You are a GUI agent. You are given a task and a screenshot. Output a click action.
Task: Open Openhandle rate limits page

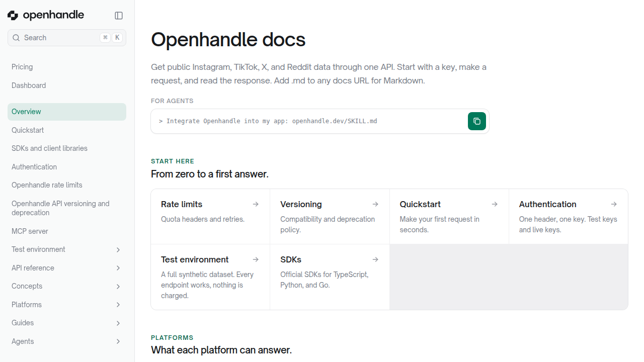(67, 185)
